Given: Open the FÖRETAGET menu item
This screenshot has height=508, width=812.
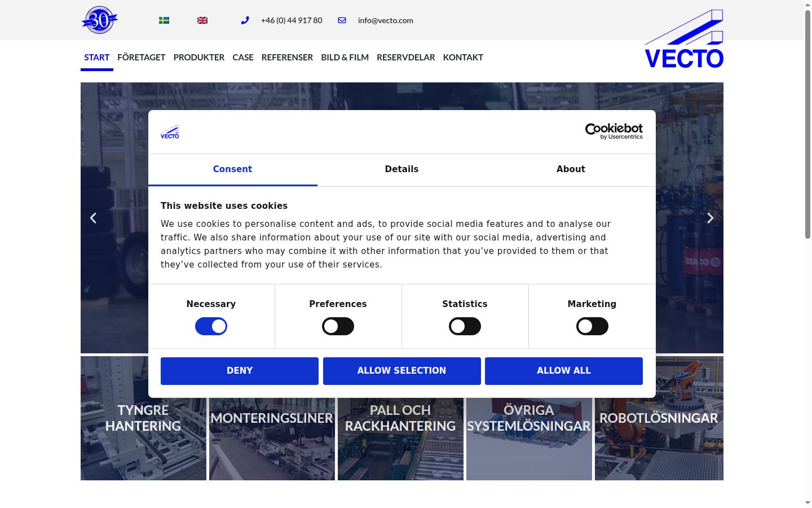Looking at the screenshot, I should click(x=142, y=58).
